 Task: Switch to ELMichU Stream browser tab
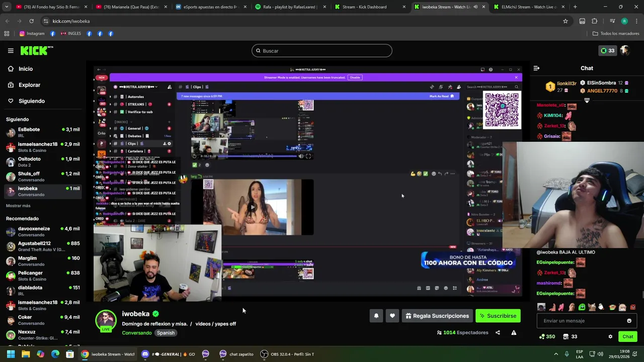coord(528,7)
